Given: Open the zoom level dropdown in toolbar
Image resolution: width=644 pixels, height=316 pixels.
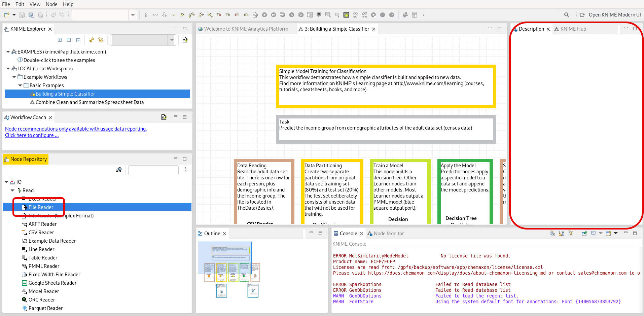Looking at the screenshot, I should point(133,15).
